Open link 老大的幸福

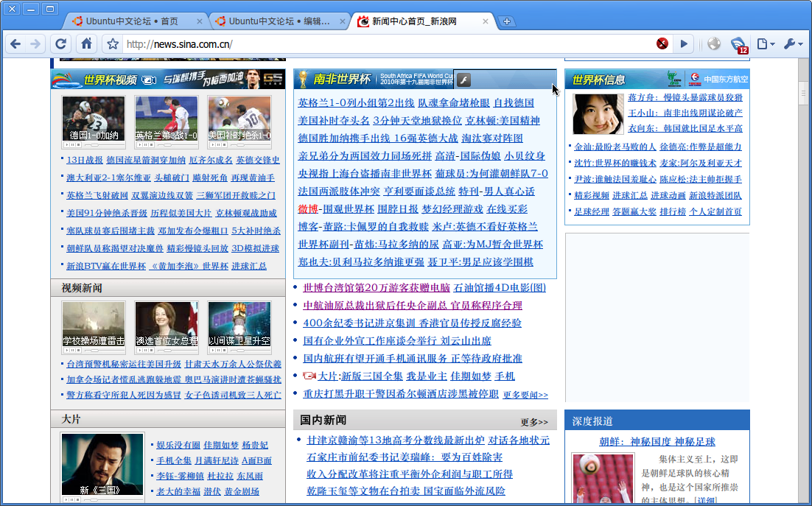(x=178, y=491)
